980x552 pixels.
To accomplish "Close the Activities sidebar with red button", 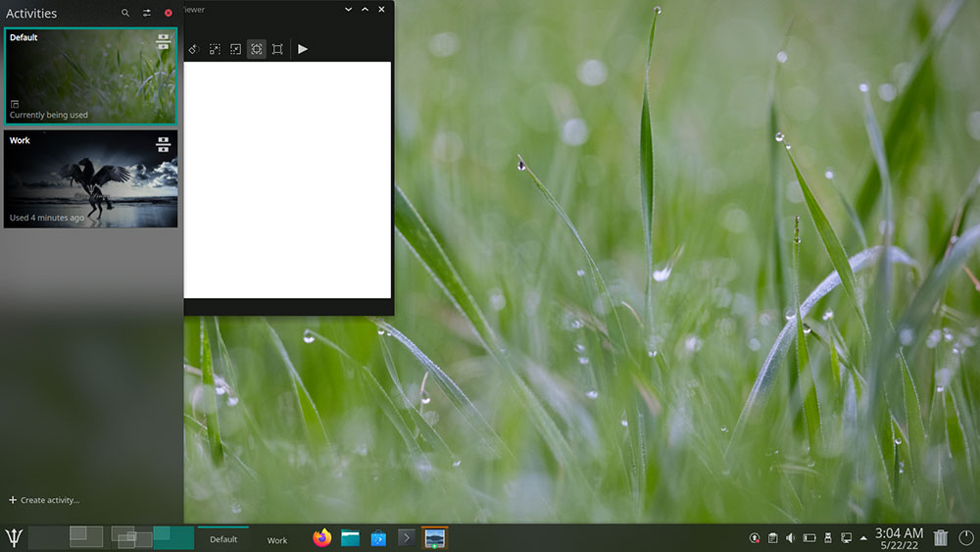I will [169, 14].
